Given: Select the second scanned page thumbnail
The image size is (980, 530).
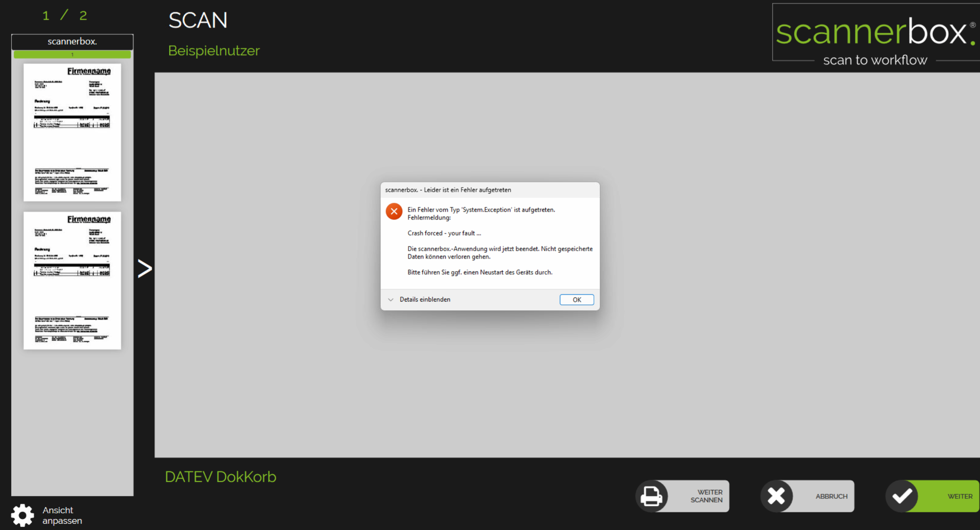Looking at the screenshot, I should pos(73,280).
